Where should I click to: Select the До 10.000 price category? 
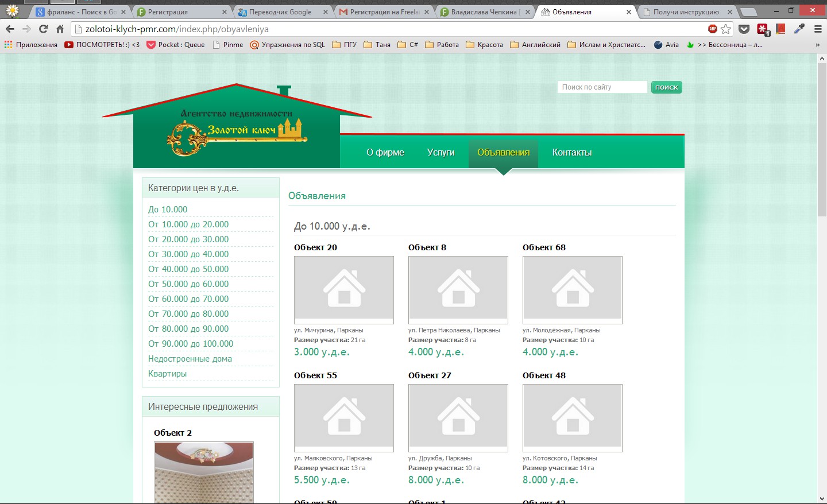168,210
